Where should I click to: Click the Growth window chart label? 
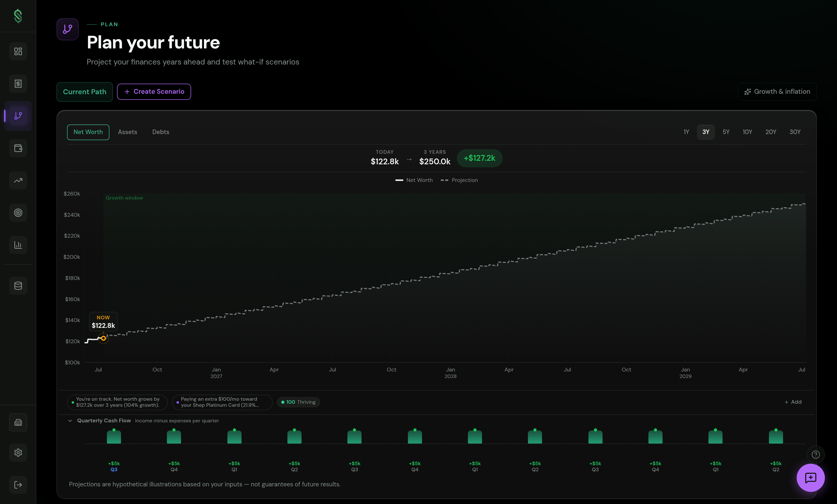124,198
